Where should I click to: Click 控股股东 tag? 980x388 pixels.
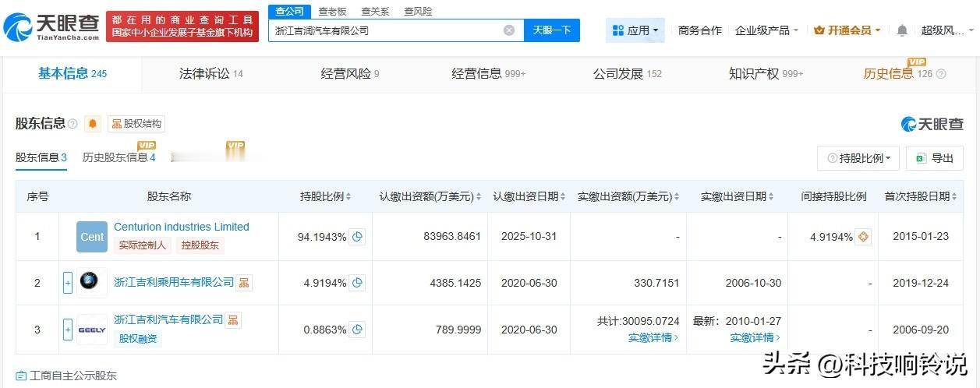[x=200, y=245]
